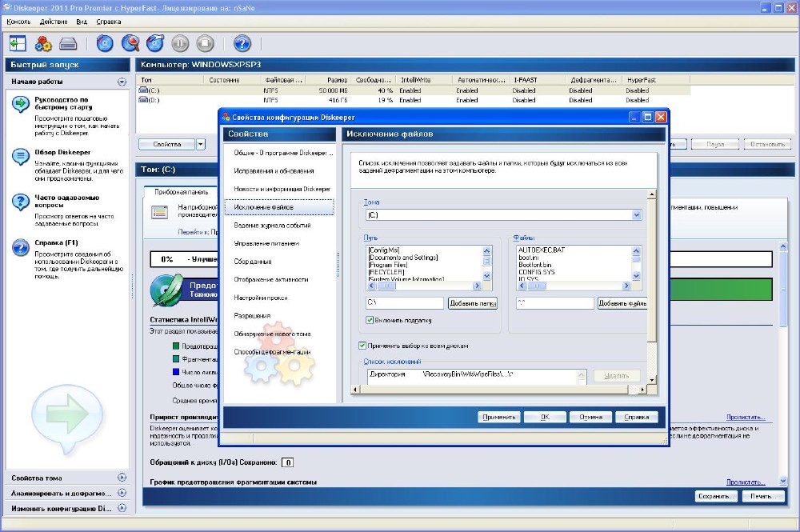Switch to the Приборная панель tab
The height and width of the screenshot is (532, 800).
[x=181, y=192]
